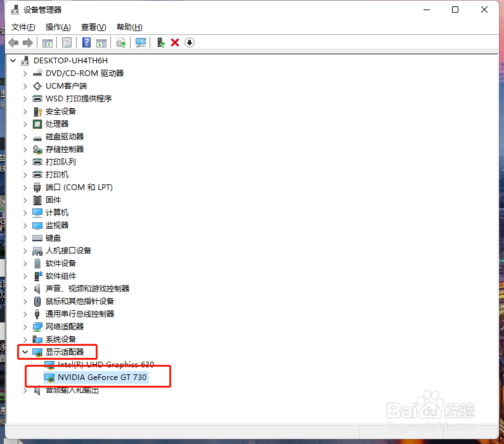504x444 pixels.
Task: Select the 网络适配器 label
Action: click(65, 326)
